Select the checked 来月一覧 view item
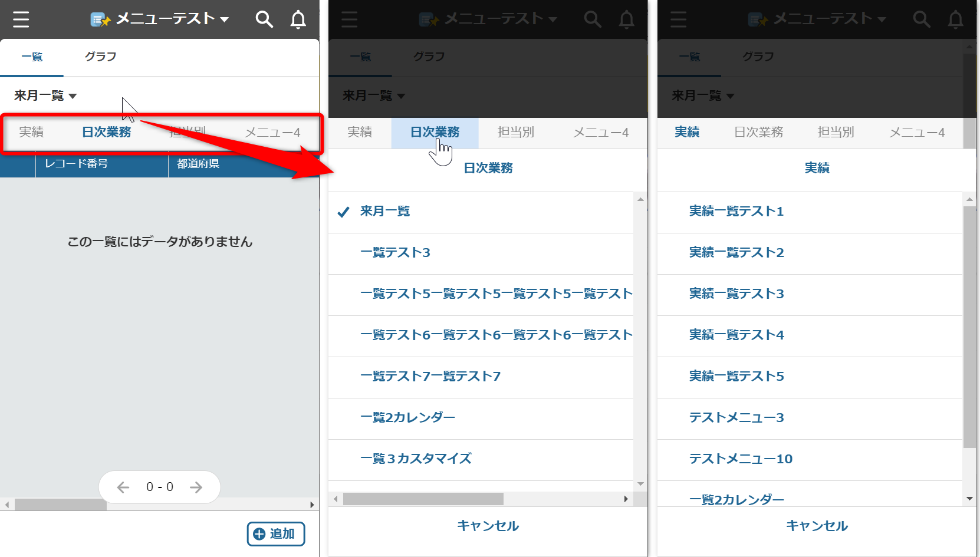Image resolution: width=980 pixels, height=557 pixels. [385, 212]
